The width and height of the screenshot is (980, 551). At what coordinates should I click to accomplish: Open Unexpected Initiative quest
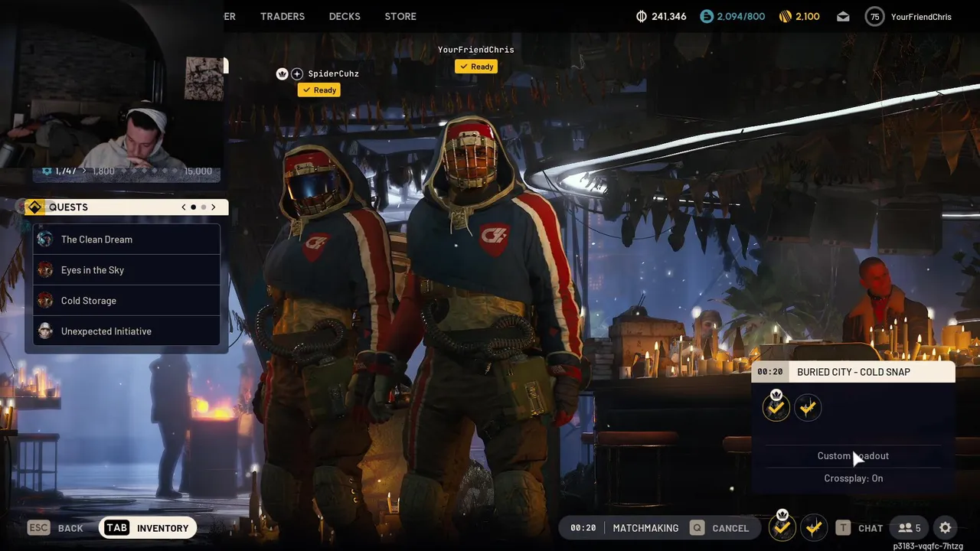tap(126, 331)
